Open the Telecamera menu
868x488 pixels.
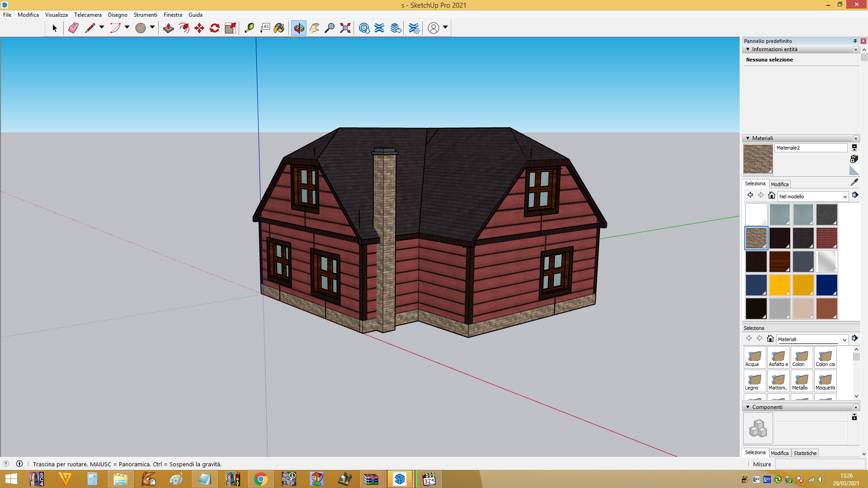tap(88, 15)
